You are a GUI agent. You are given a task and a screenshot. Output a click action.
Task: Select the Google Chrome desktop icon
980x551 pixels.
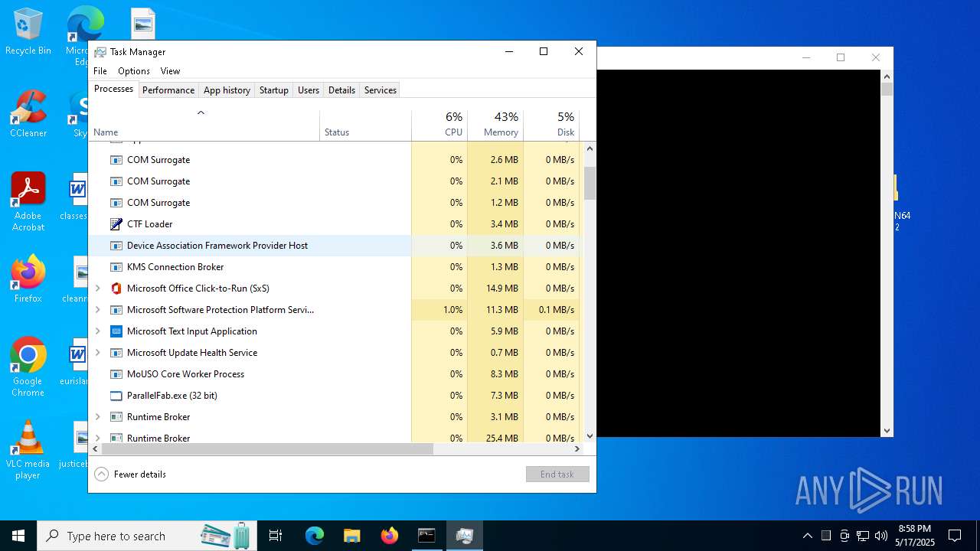[28, 367]
